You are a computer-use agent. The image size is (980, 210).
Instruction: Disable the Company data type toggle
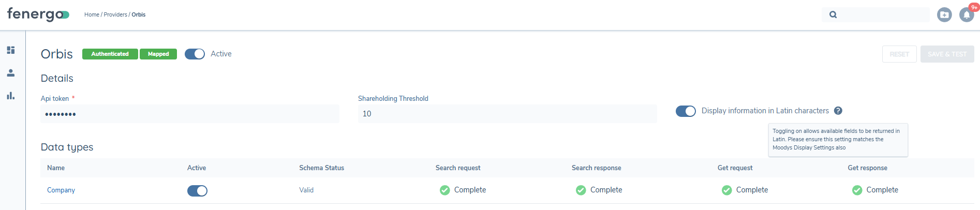coord(197,191)
